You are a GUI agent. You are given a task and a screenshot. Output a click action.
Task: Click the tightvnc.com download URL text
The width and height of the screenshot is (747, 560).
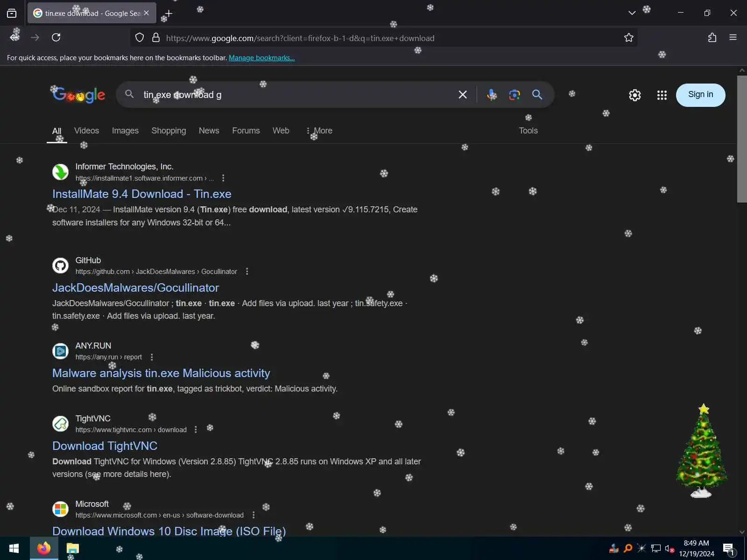131,430
